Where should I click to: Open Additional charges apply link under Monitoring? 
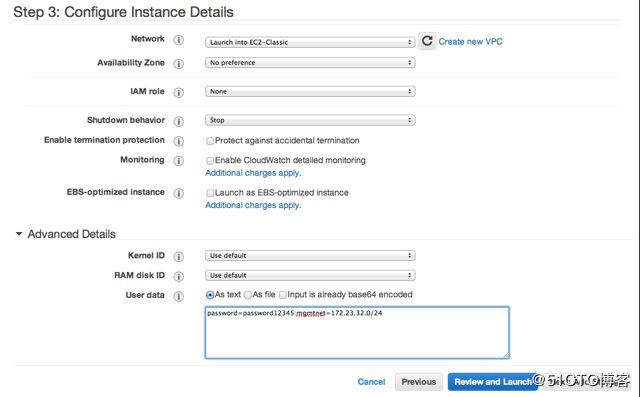point(253,173)
